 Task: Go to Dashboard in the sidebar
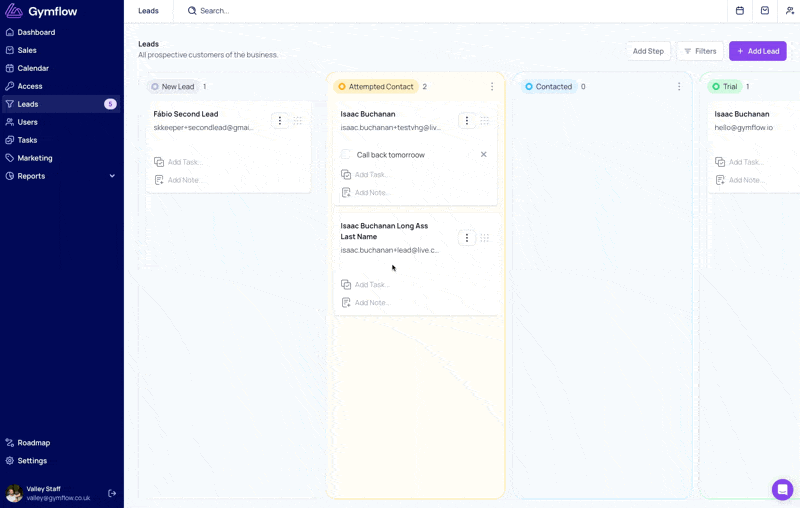(x=36, y=32)
